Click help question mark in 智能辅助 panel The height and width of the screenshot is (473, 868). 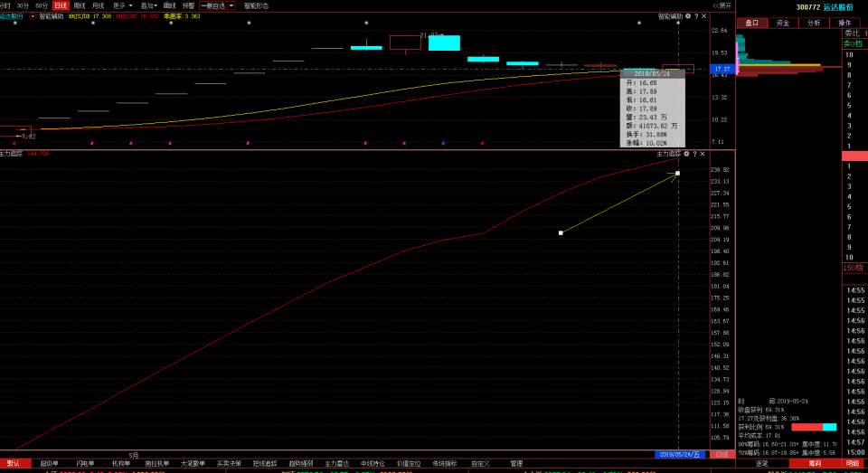point(695,16)
